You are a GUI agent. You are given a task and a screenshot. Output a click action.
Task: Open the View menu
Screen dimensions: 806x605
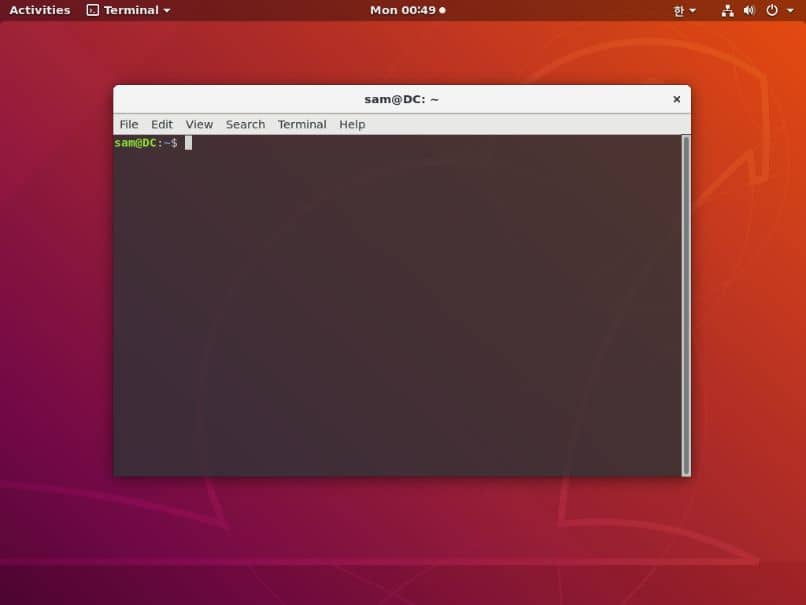pyautogui.click(x=198, y=124)
